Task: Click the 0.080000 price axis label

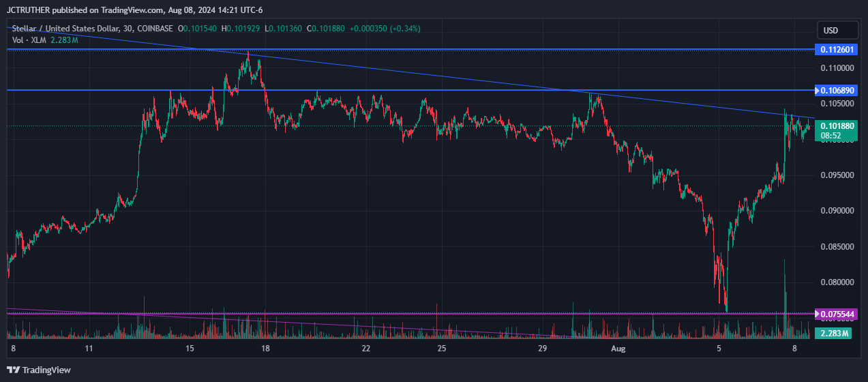Action: click(837, 282)
